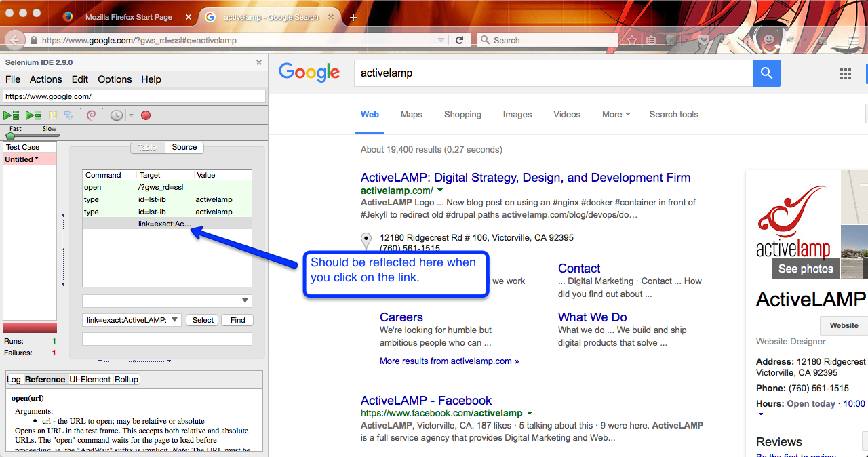This screenshot has width=868, height=457.
Task: Switch to the Log tab
Action: 14,379
